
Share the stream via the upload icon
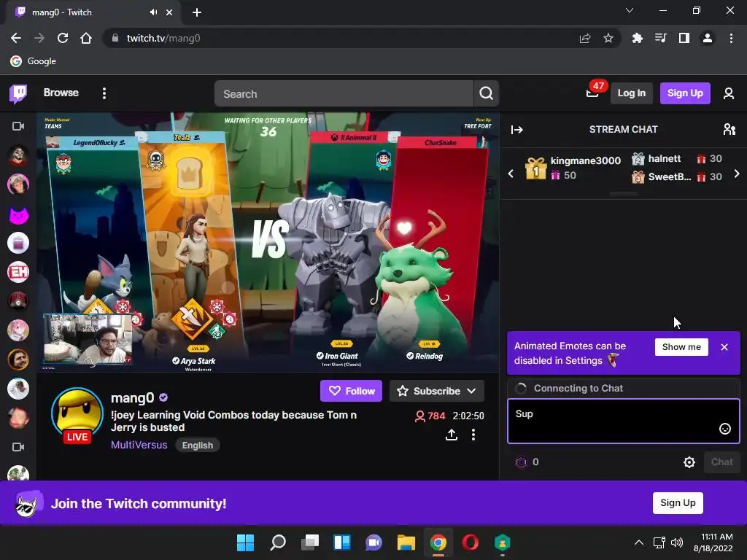coord(451,435)
